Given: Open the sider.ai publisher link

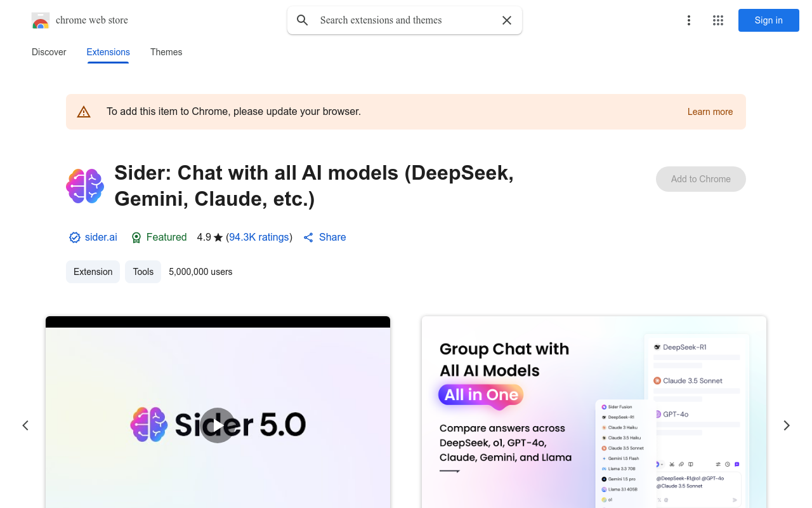Looking at the screenshot, I should pyautogui.click(x=101, y=237).
